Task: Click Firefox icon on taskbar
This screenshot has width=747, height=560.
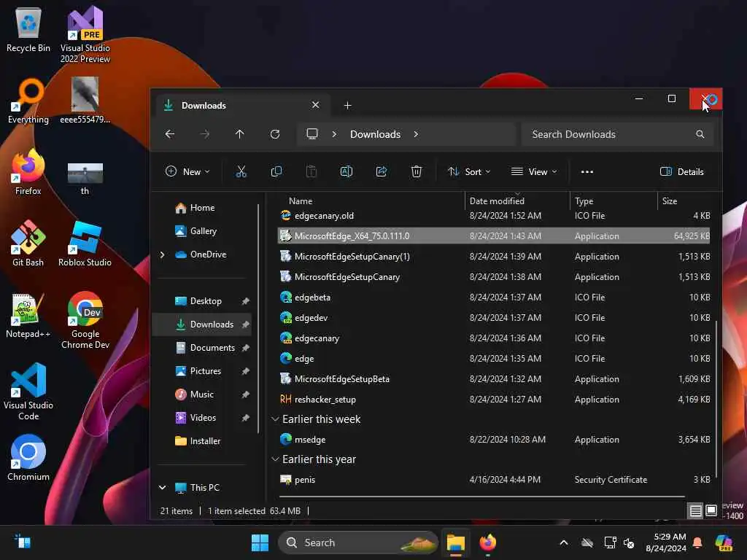Action: [x=488, y=542]
